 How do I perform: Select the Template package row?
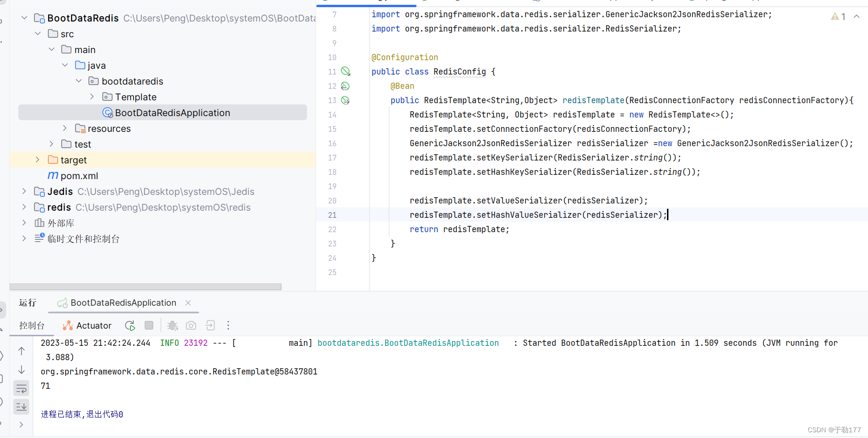[x=162, y=97]
